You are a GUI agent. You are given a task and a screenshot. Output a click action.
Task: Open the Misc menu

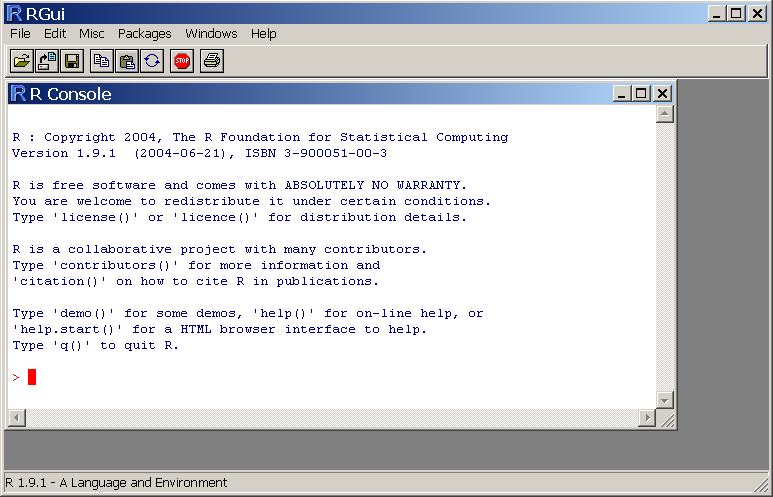point(92,33)
